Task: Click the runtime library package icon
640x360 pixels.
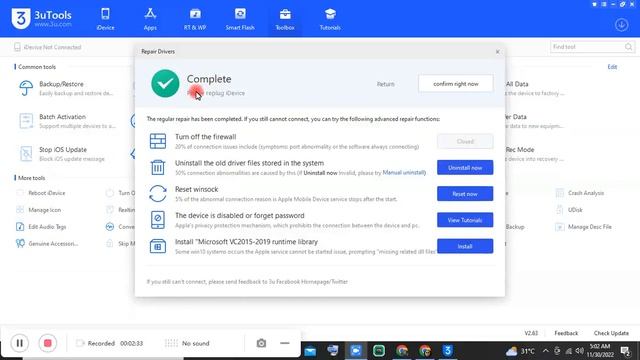Action: pos(158,246)
